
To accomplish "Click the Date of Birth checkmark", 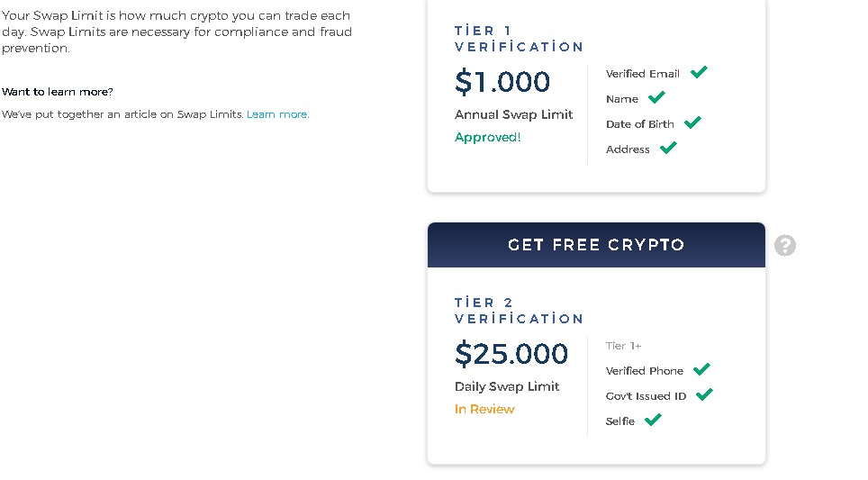I will click(692, 122).
